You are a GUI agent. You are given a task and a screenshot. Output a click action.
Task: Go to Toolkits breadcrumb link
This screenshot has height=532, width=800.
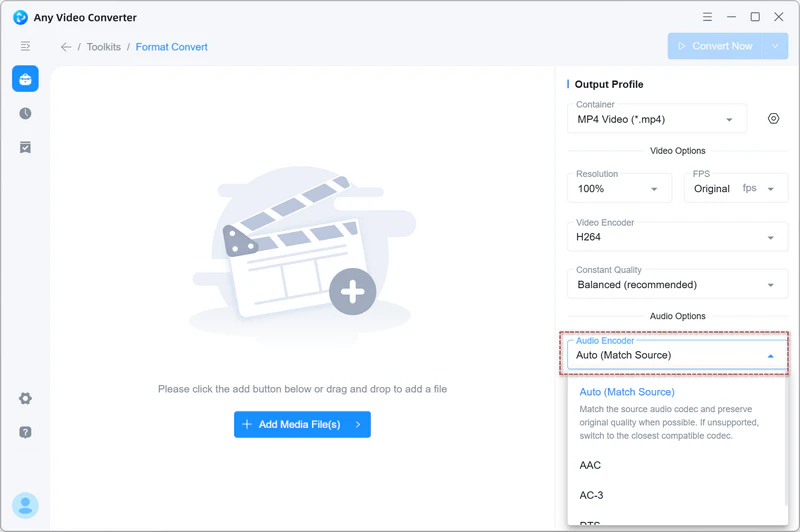(104, 47)
